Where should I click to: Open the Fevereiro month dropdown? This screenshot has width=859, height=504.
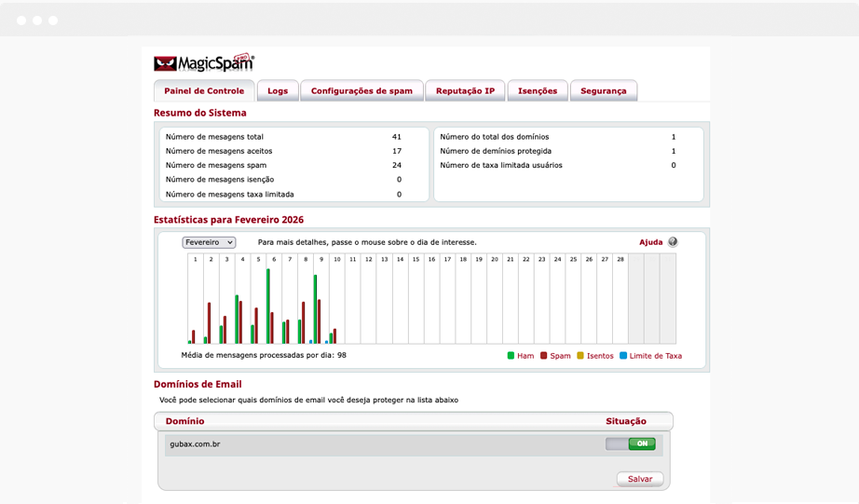(x=209, y=242)
